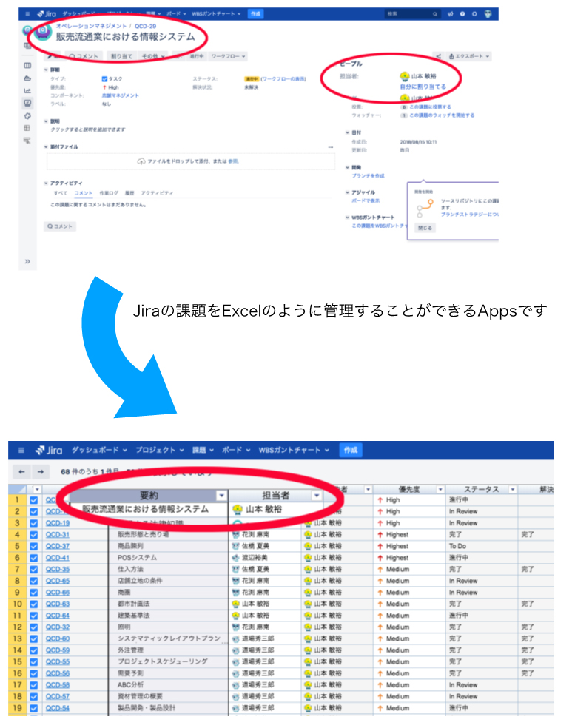Click the Jira logo in the bottom spreadsheet header

pyautogui.click(x=49, y=450)
